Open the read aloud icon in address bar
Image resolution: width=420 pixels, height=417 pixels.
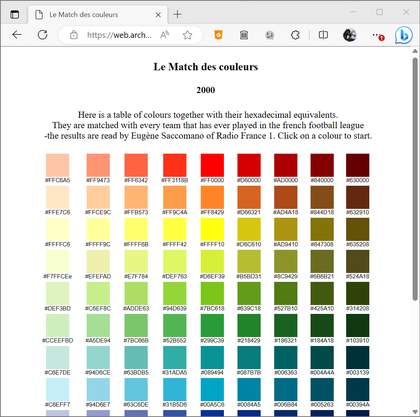coord(165,35)
